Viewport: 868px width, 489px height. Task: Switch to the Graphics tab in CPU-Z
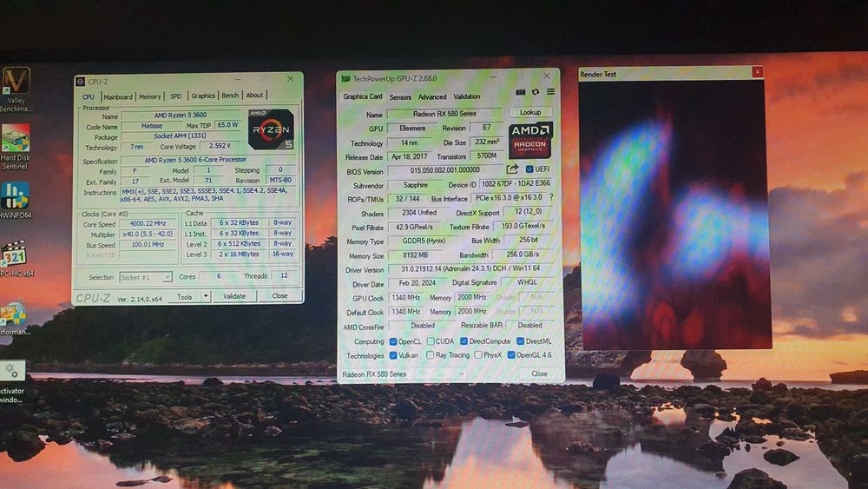pos(203,96)
